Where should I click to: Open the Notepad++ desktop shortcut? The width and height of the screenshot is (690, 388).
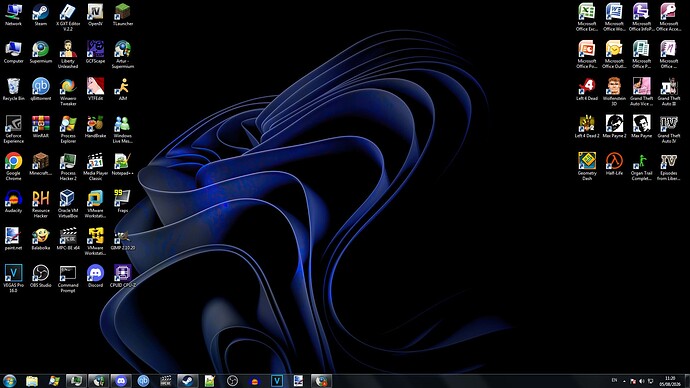coord(122,165)
